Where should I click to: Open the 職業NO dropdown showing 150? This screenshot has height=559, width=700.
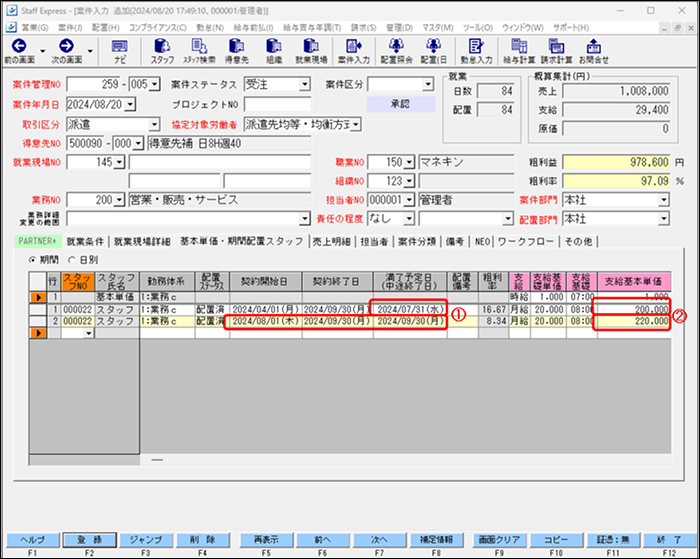click(409, 162)
